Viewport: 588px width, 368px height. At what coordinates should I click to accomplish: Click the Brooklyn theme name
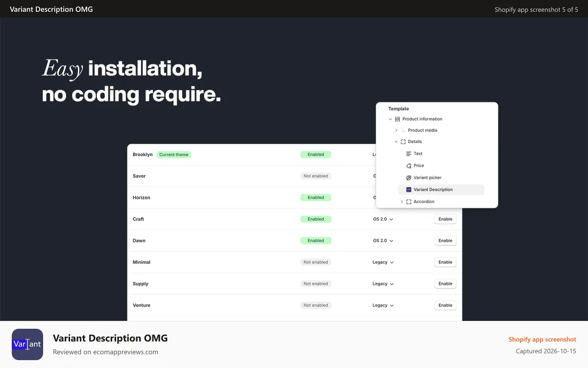pyautogui.click(x=143, y=155)
